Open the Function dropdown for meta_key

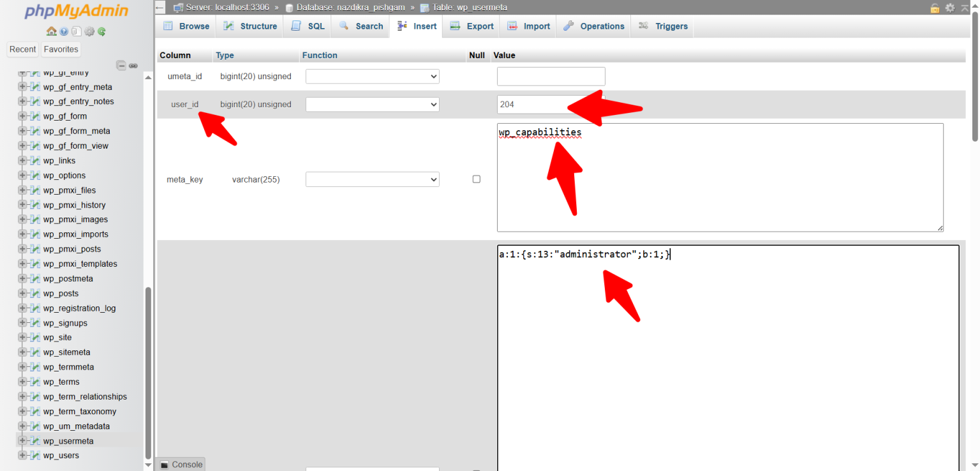tap(372, 179)
